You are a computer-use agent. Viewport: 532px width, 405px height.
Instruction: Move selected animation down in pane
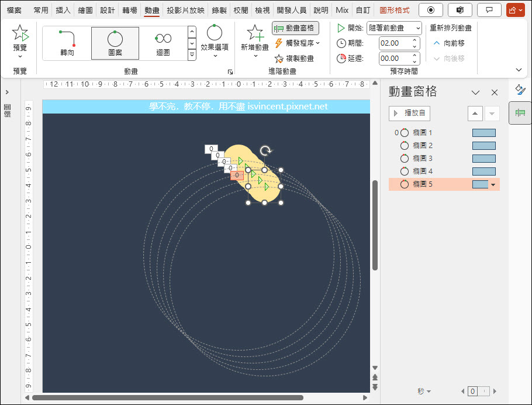pyautogui.click(x=492, y=114)
